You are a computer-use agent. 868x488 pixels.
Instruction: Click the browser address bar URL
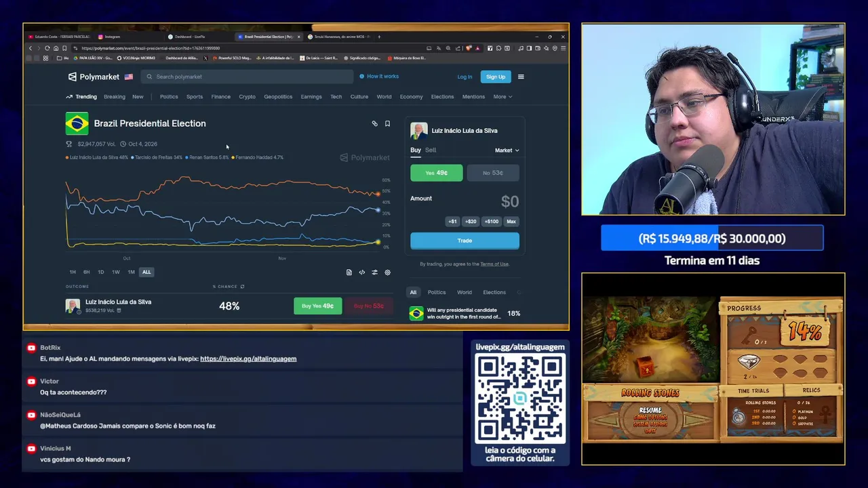[x=151, y=48]
